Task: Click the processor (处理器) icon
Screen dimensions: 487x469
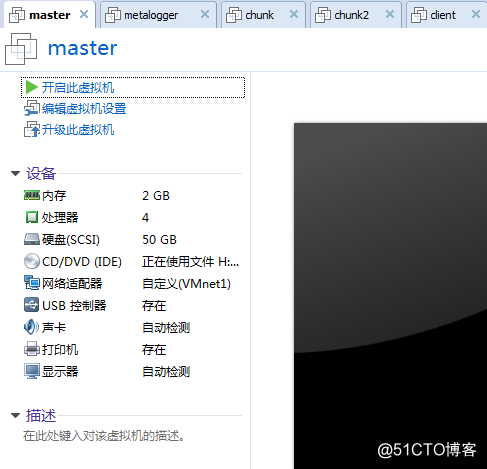Action: (x=32, y=217)
